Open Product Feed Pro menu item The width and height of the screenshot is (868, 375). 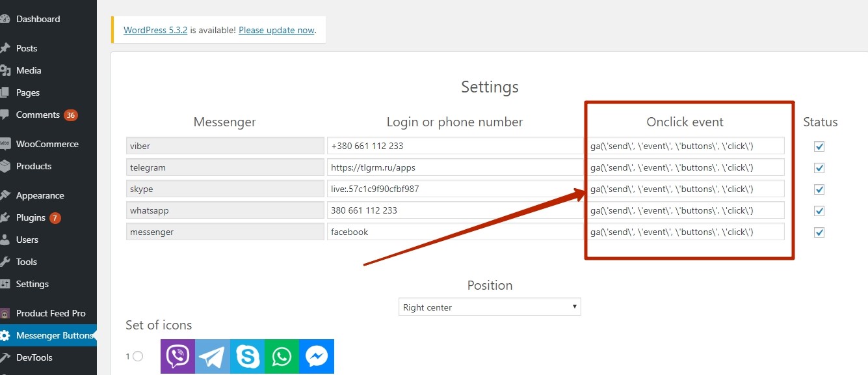point(51,313)
